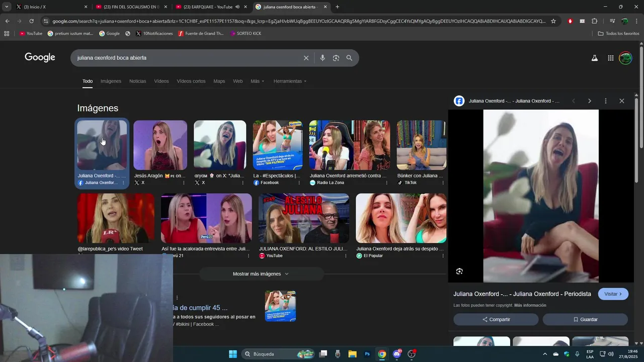Open bookmarks apps grid shortcut

tap(7, 34)
